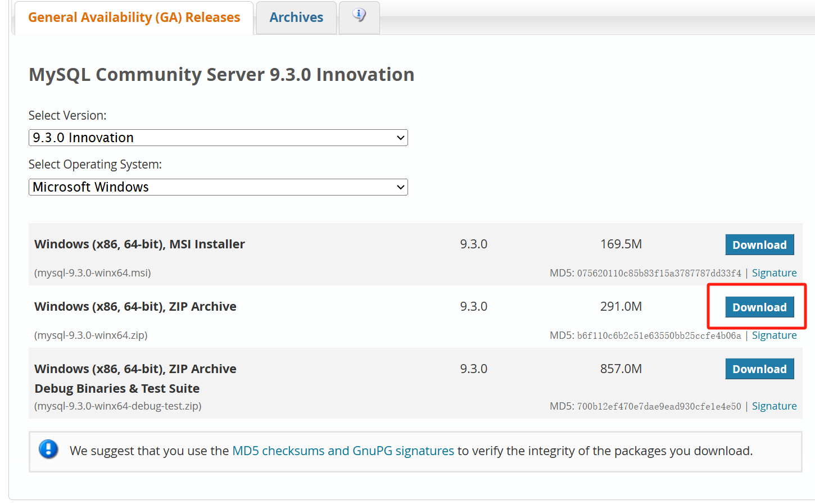This screenshot has width=815, height=504.
Task: Click MD5 hash b6f110c6b2c51e63550bb25ccfe4b06a
Action: [x=659, y=335]
